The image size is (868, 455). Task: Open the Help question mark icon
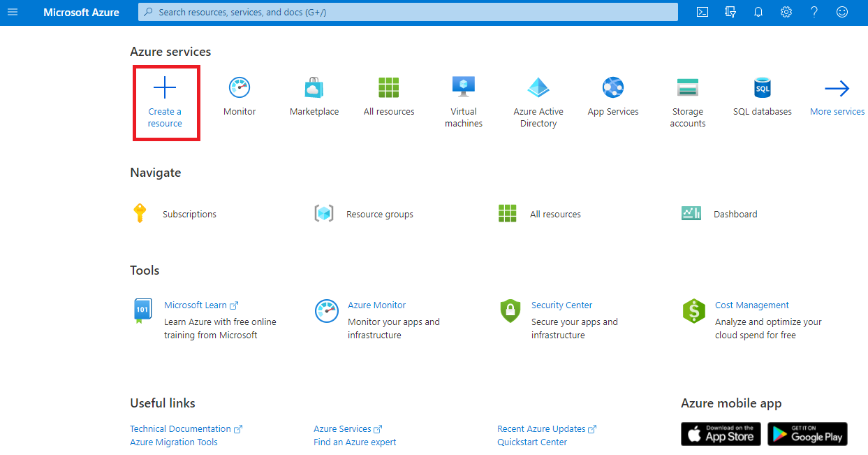pos(814,12)
